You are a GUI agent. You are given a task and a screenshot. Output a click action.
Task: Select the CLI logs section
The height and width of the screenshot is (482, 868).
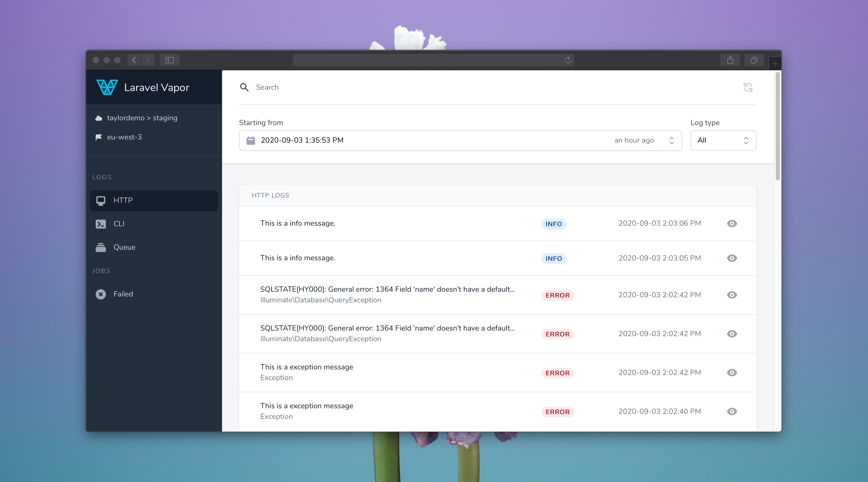tap(119, 224)
